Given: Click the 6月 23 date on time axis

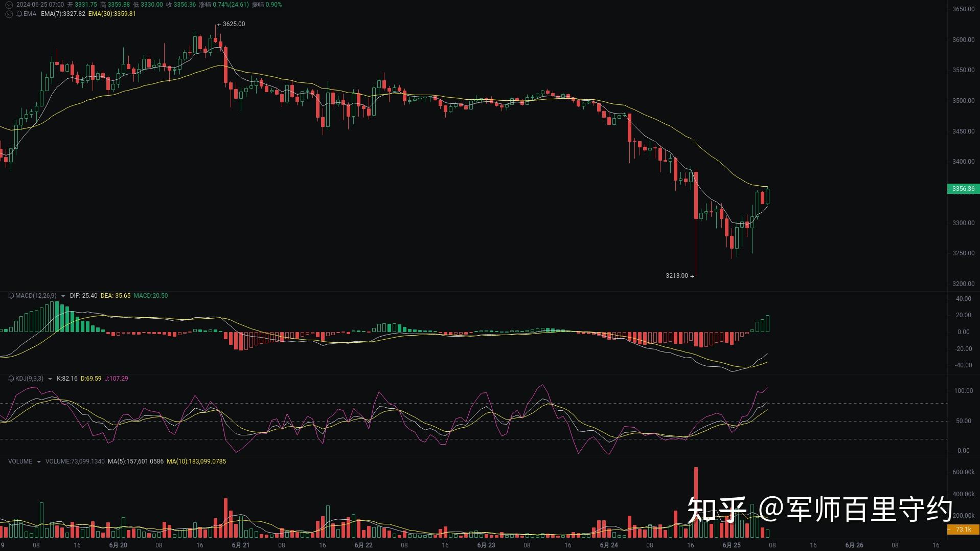Looking at the screenshot, I should (486, 545).
